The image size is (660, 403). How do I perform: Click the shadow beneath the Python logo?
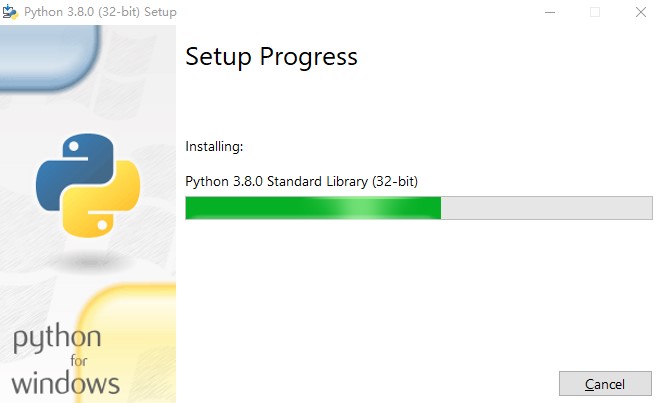click(89, 262)
